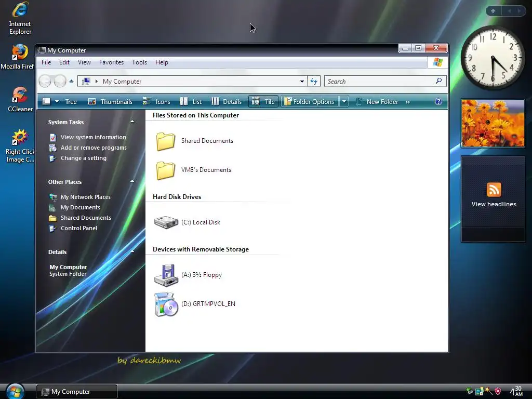Click the analog clock gadget
The height and width of the screenshot is (399, 532).
(x=493, y=58)
